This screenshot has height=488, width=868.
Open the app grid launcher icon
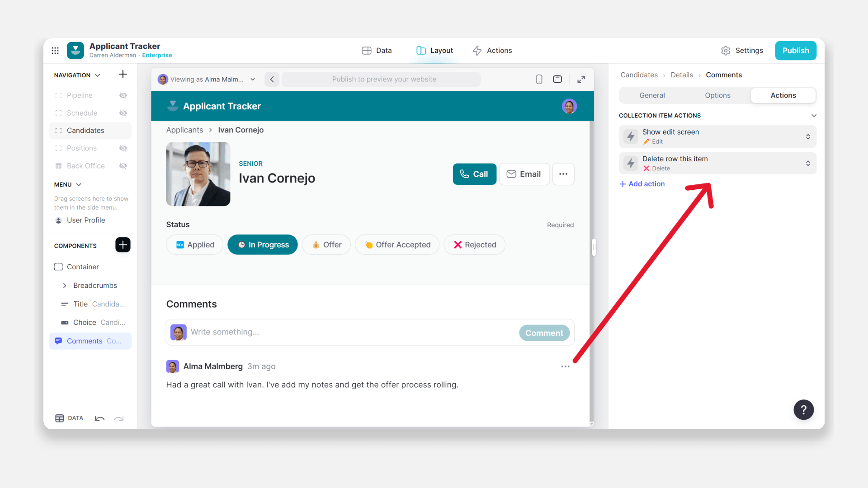(55, 51)
